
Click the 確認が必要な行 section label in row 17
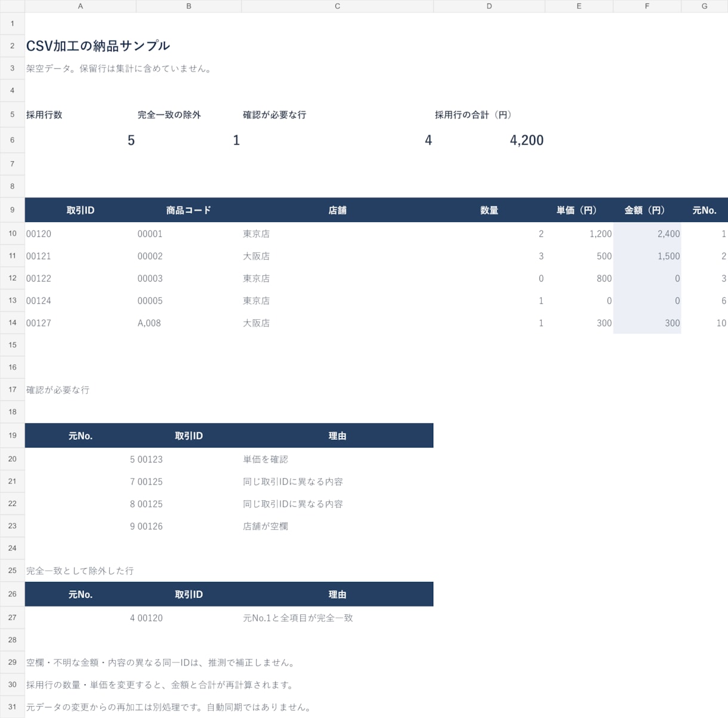(58, 390)
